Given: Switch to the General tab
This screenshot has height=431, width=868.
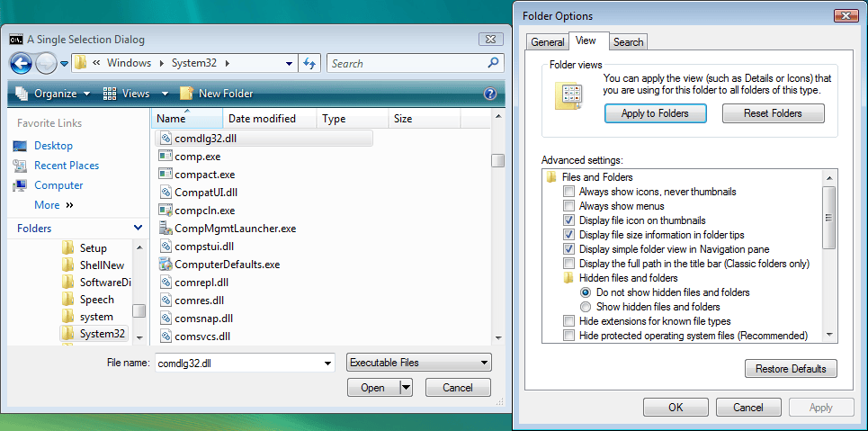Looking at the screenshot, I should click(547, 42).
